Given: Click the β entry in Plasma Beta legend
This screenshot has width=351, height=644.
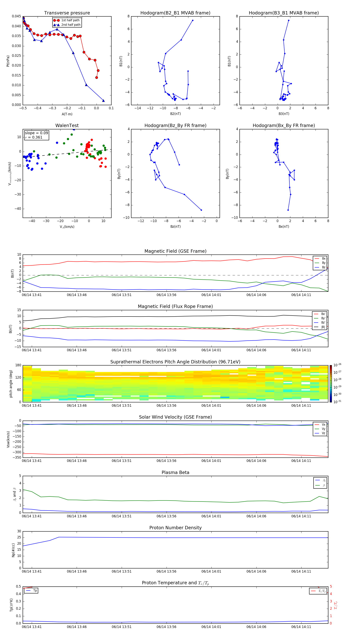Looking at the screenshot, I should (320, 485).
